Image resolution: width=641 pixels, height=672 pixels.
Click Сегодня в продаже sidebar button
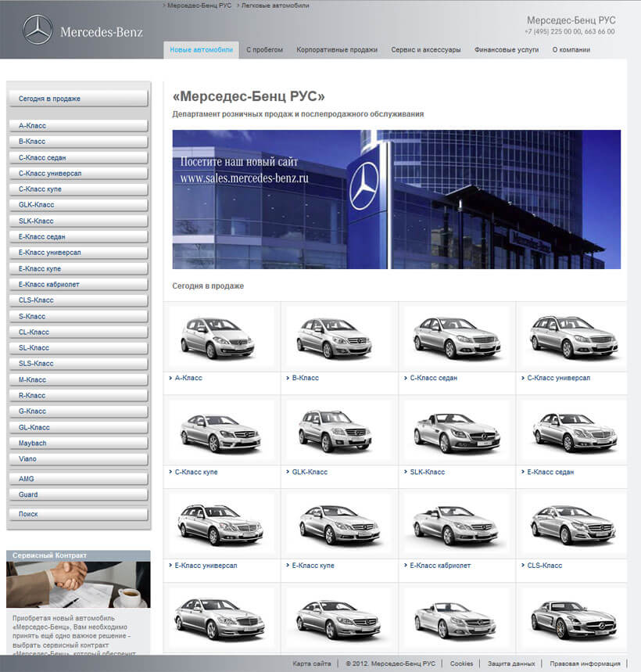(78, 99)
